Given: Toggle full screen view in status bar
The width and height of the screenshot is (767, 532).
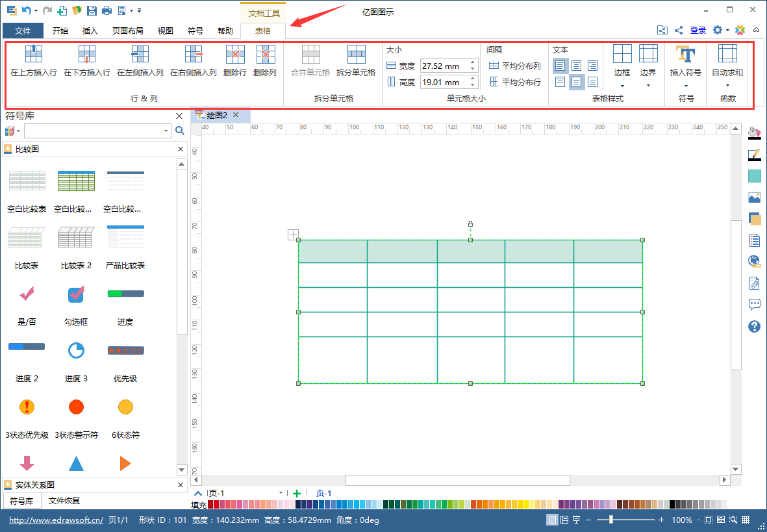Looking at the screenshot, I should click(576, 520).
